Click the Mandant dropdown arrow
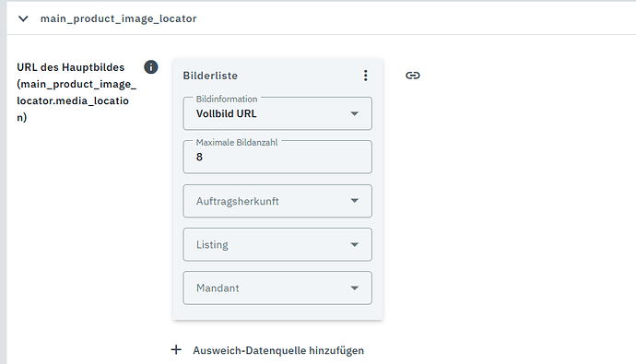 pyautogui.click(x=355, y=288)
